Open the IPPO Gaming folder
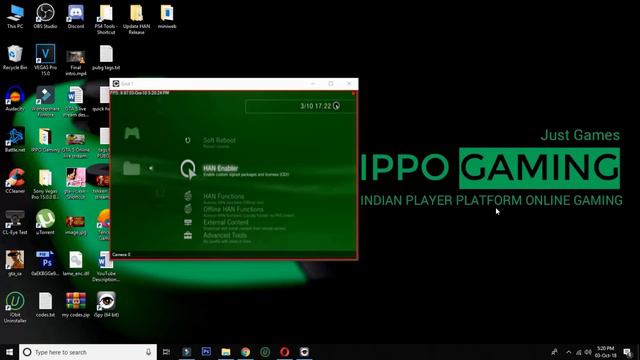Screen dimensions: 640x360 click(x=45, y=140)
